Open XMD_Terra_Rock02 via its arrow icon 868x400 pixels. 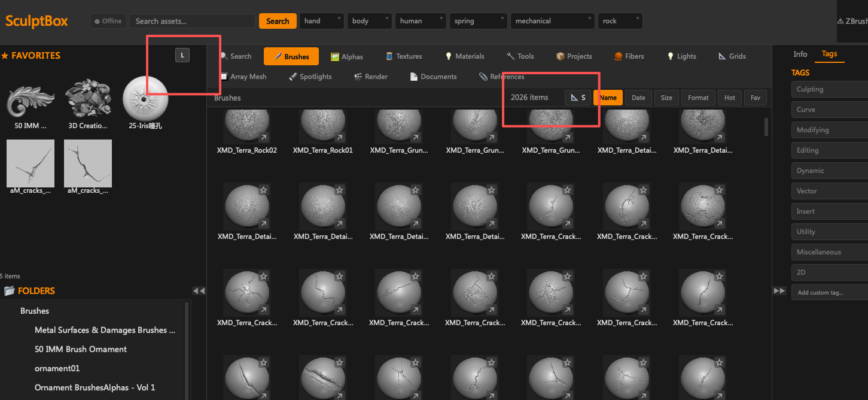point(263,137)
